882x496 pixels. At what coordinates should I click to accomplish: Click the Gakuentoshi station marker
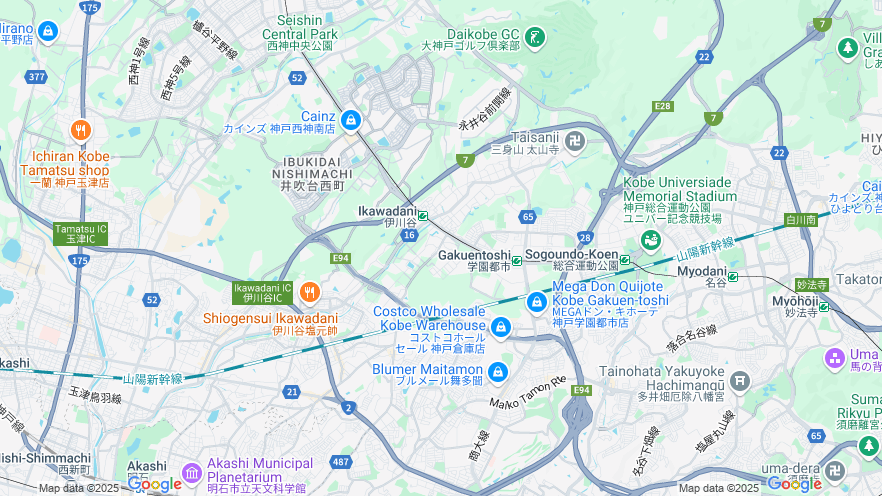516,260
